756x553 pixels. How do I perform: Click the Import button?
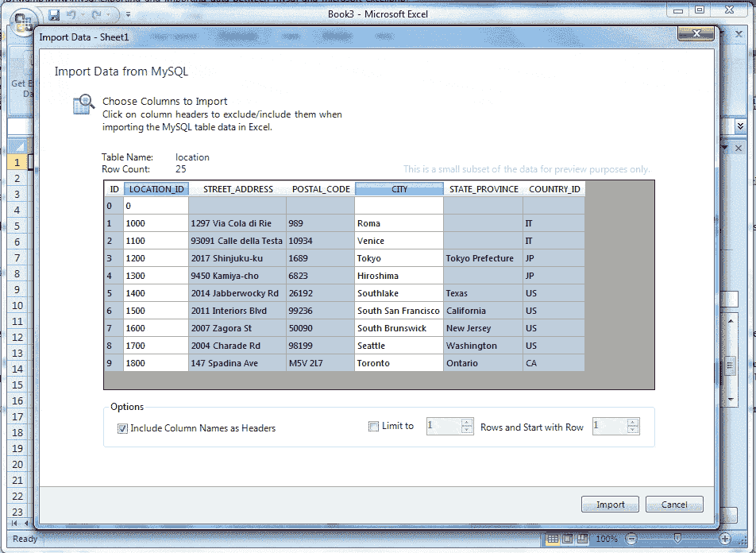pos(608,504)
